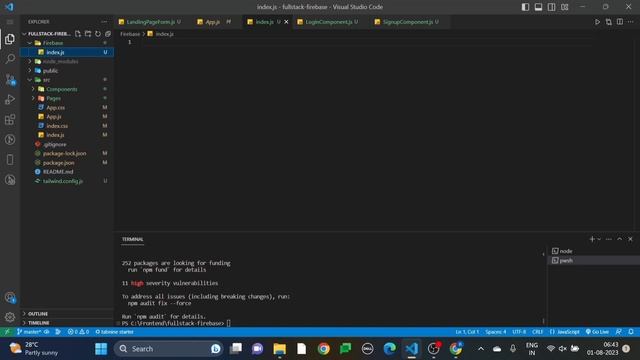
Task: Toggle the primary side bar
Action: [x=525, y=7]
